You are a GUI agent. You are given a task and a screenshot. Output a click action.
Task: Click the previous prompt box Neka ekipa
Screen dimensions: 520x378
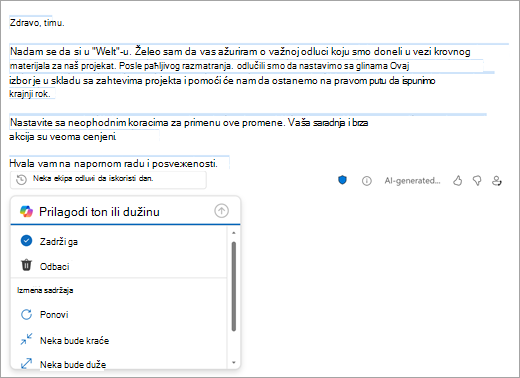pos(108,180)
